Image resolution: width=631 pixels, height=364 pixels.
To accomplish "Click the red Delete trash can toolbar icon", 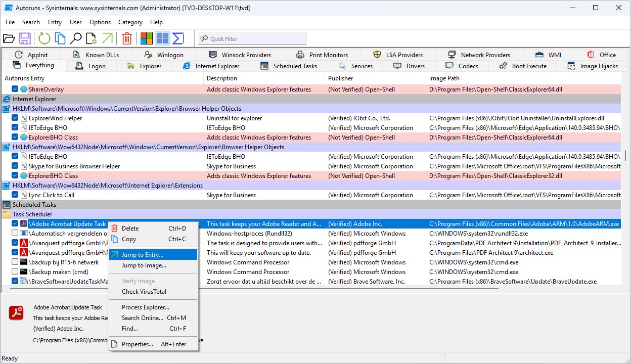I will click(127, 38).
